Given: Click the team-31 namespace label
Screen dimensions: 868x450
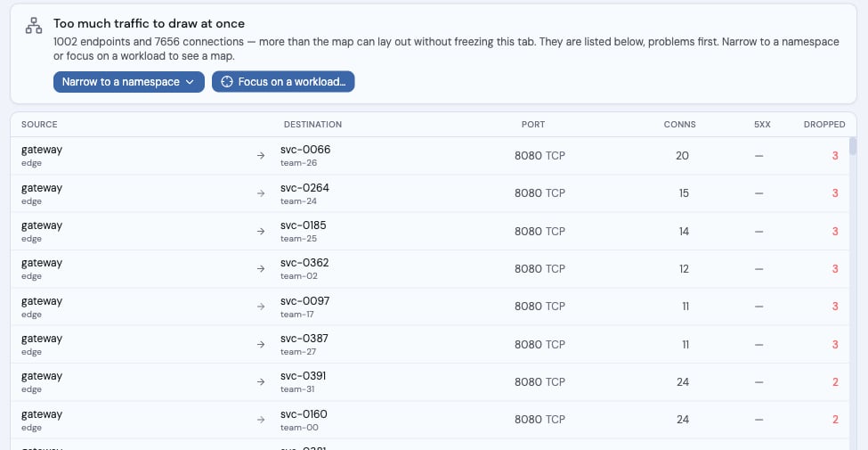Looking at the screenshot, I should [x=298, y=389].
